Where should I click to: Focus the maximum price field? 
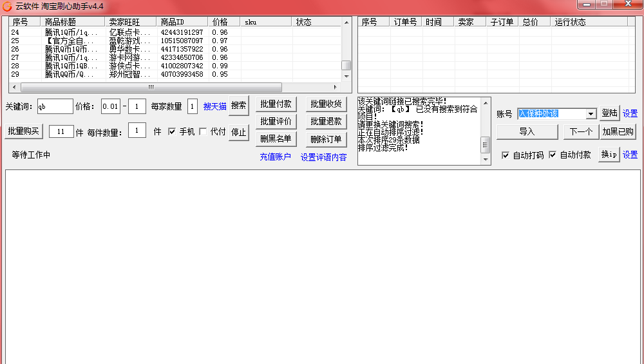point(137,106)
